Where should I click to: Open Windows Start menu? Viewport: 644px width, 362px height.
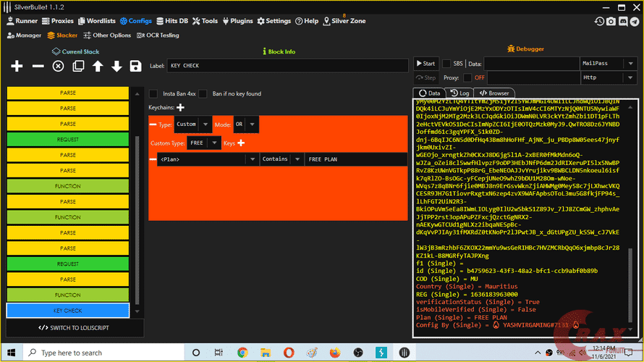click(x=11, y=353)
